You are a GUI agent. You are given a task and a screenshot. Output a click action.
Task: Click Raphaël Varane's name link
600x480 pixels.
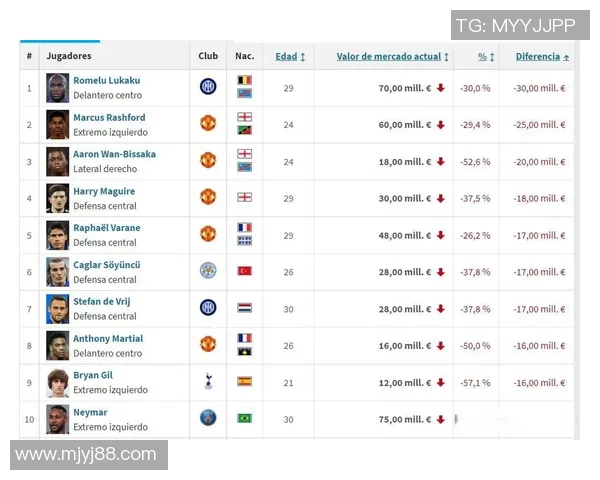(x=107, y=228)
